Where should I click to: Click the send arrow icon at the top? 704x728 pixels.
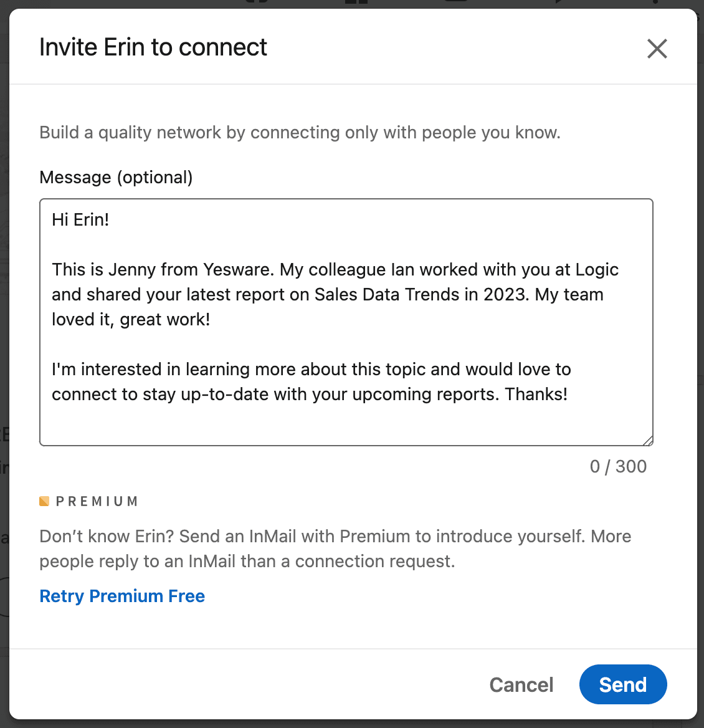559,4
